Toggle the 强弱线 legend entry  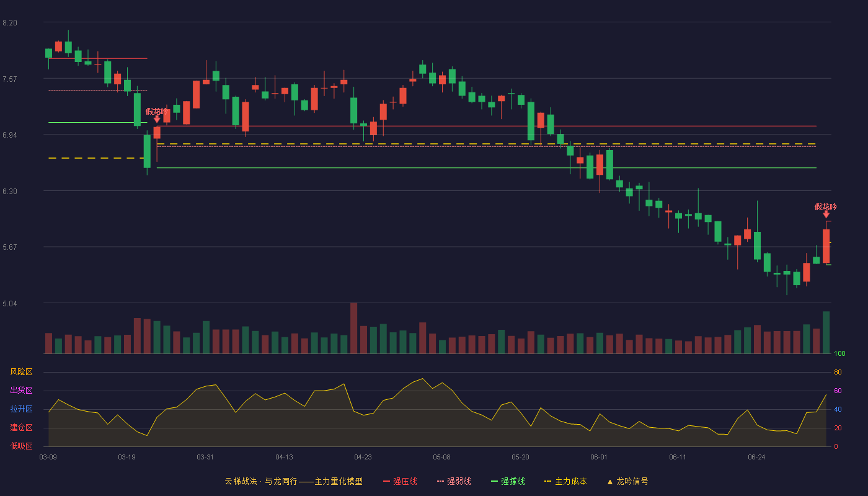(x=454, y=481)
